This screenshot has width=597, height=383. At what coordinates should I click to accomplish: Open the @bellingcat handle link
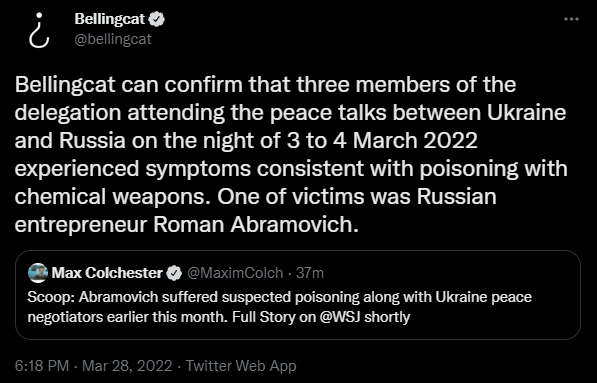[113, 39]
